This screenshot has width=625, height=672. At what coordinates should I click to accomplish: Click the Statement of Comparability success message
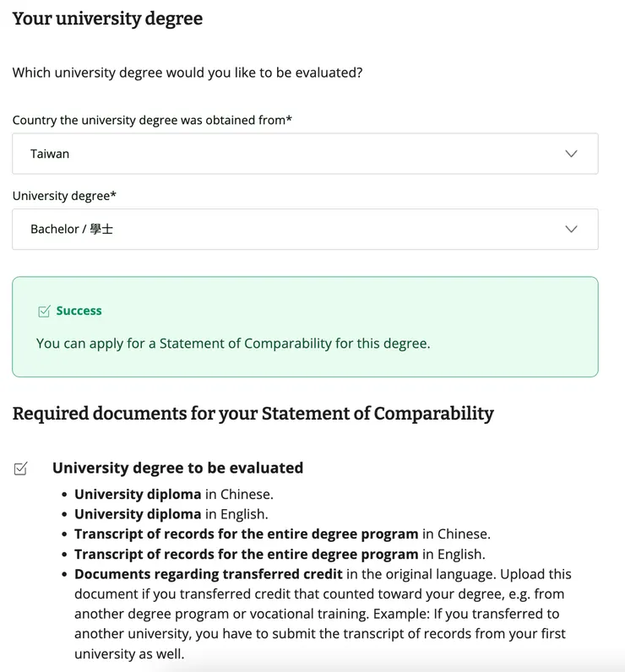[233, 344]
